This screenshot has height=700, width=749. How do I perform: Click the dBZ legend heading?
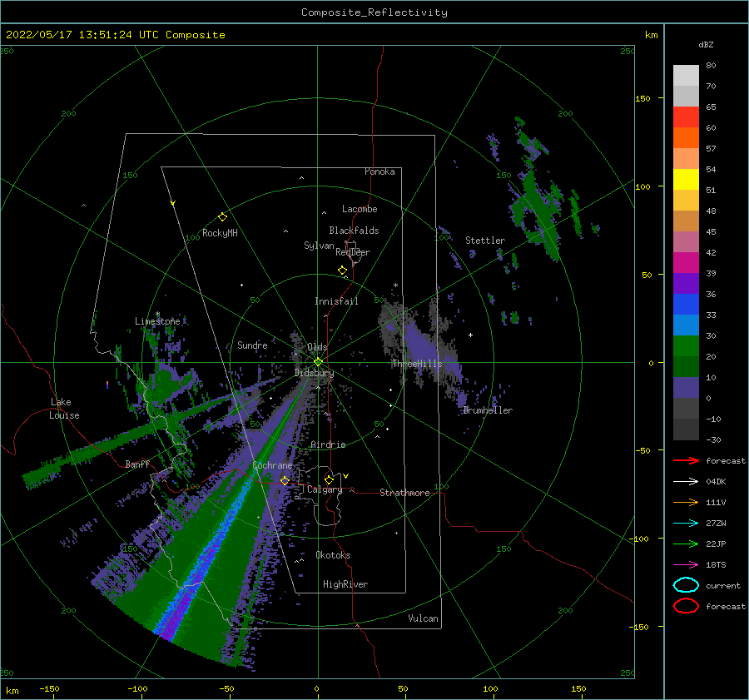click(x=706, y=44)
